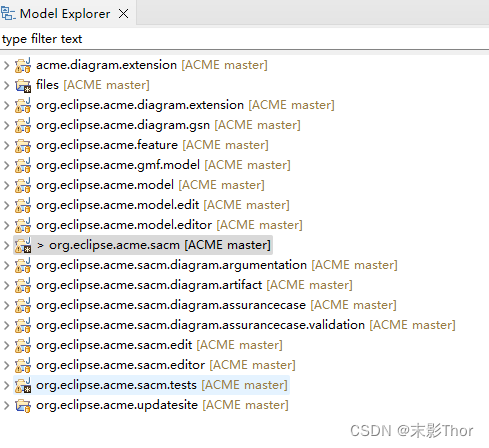The width and height of the screenshot is (489, 448).
Task: Select org.eclipse.acme.sacm.diagram.argumentation label
Action: (x=217, y=265)
